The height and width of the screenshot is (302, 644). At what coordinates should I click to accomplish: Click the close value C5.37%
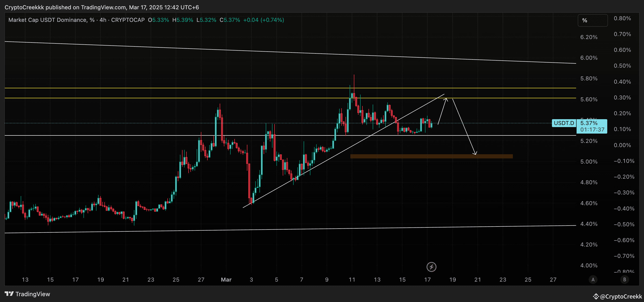[230, 20]
